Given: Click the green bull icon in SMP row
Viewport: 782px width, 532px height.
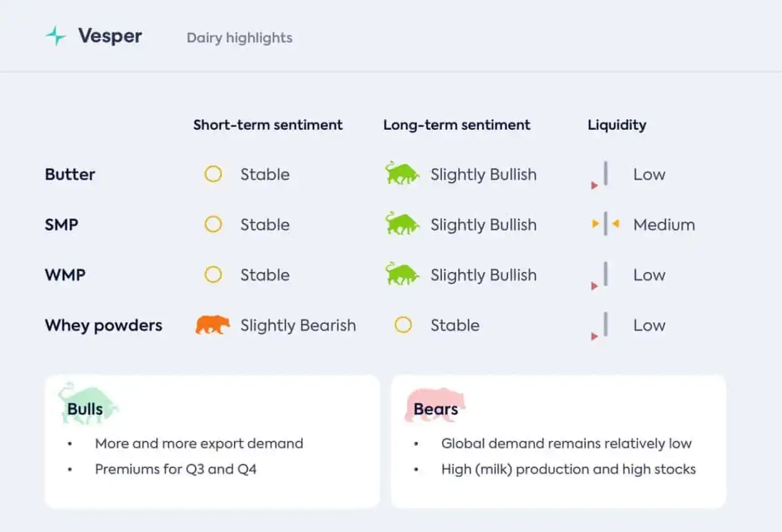Looking at the screenshot, I should click(x=402, y=223).
